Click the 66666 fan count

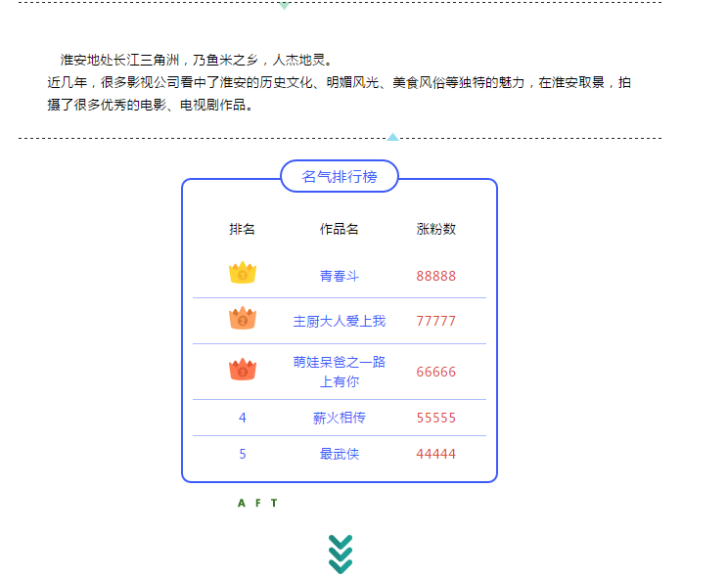coord(436,372)
